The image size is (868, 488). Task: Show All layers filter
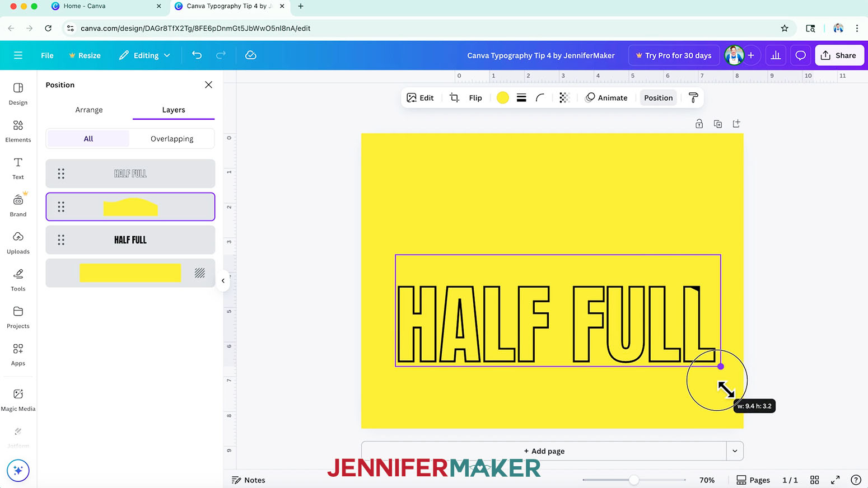click(88, 139)
